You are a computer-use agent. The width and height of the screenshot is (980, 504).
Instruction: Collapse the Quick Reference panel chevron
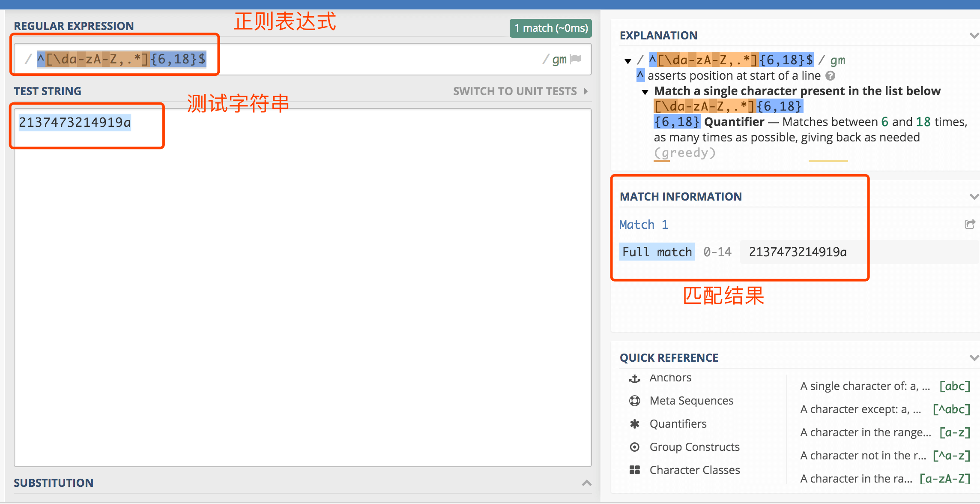coord(974,358)
